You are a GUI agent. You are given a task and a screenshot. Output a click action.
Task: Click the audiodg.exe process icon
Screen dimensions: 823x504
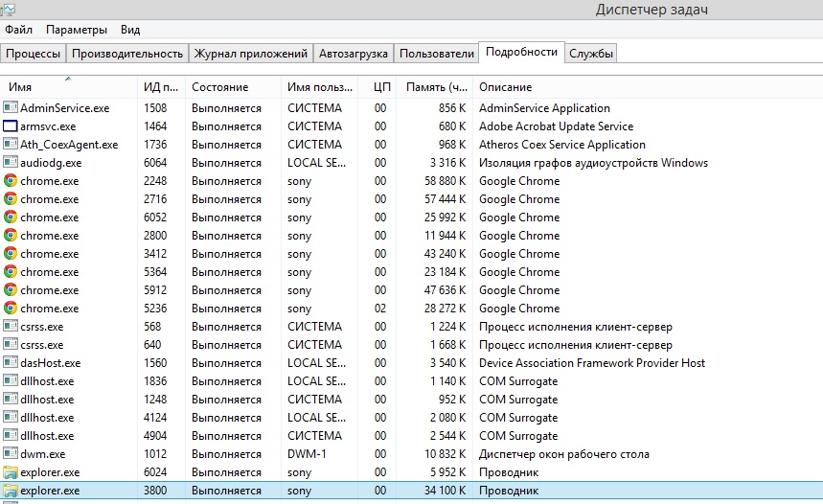coord(11,163)
